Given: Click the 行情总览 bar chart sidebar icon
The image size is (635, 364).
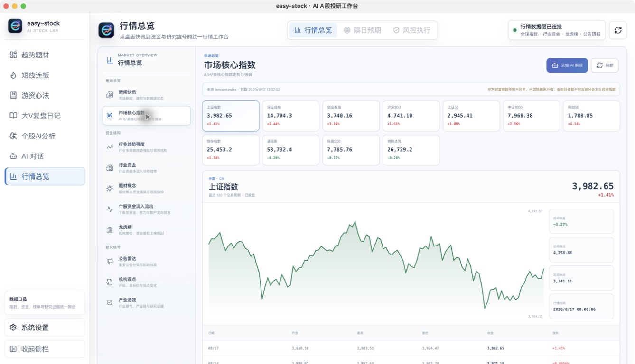Looking at the screenshot, I should point(13,176).
